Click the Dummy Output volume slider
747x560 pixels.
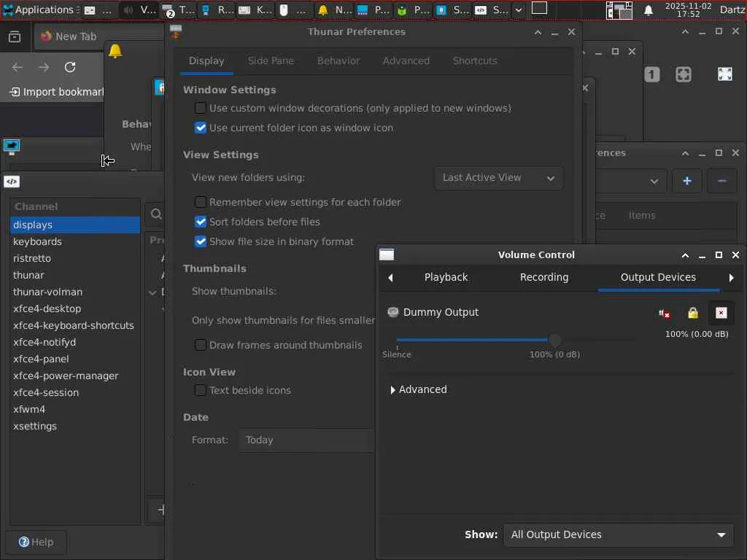point(516,340)
